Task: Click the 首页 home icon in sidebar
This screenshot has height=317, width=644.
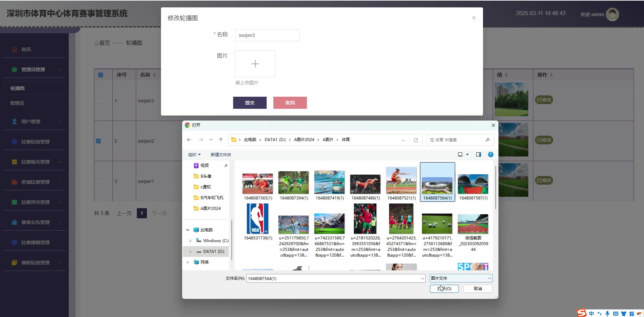Action: [14, 49]
